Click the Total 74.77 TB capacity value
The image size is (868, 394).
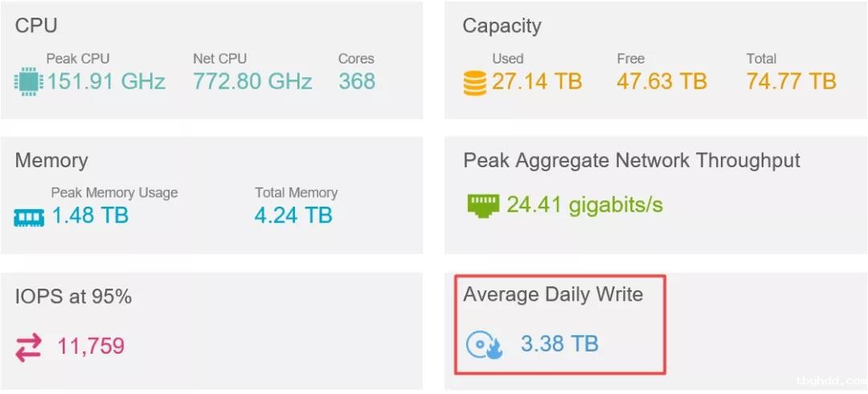tap(791, 81)
